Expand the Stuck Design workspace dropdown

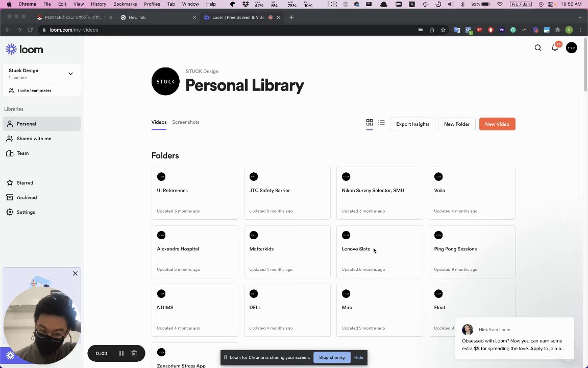(70, 74)
